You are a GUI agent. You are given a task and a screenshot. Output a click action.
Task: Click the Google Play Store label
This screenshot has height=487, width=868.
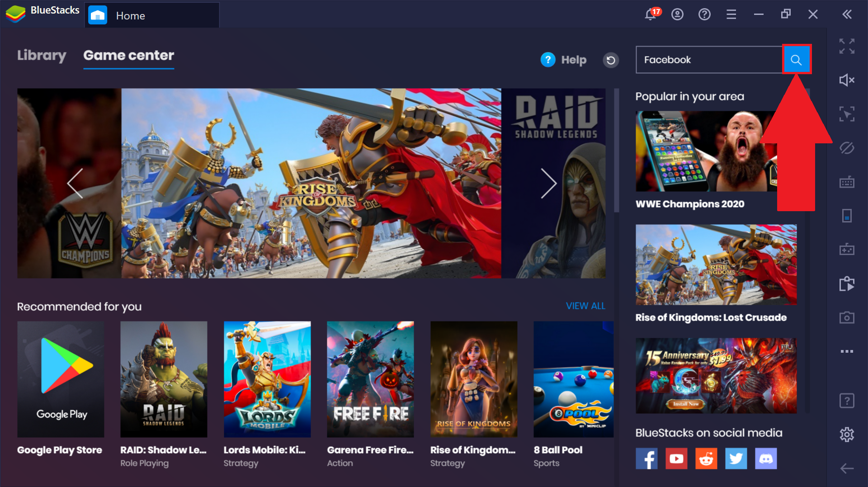pos(60,450)
